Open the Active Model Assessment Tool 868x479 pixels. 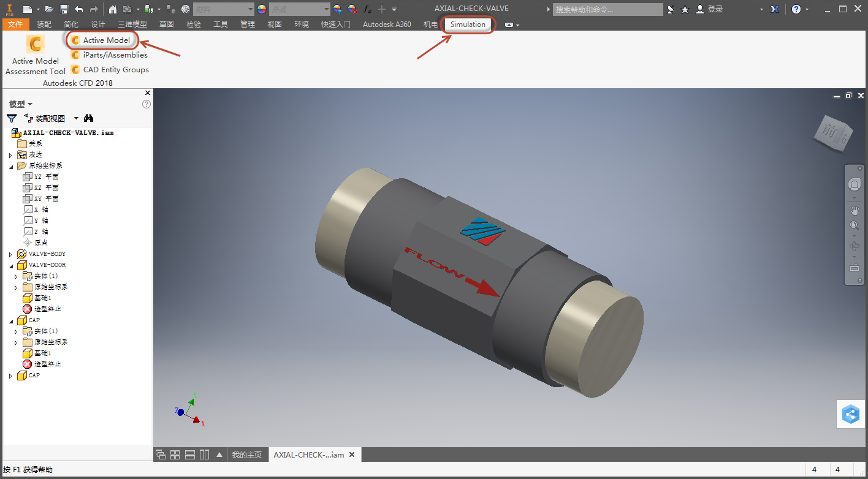36,55
